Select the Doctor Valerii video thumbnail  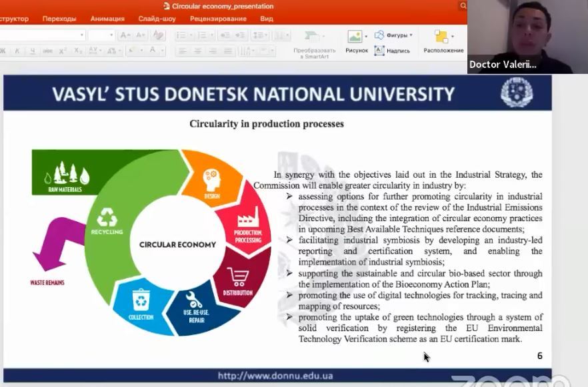point(527,37)
